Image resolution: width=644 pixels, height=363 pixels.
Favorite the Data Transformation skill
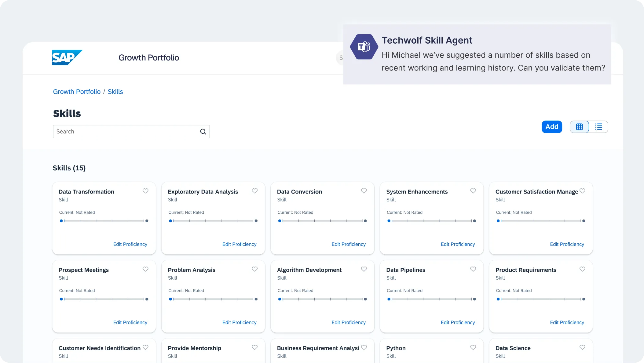click(145, 191)
